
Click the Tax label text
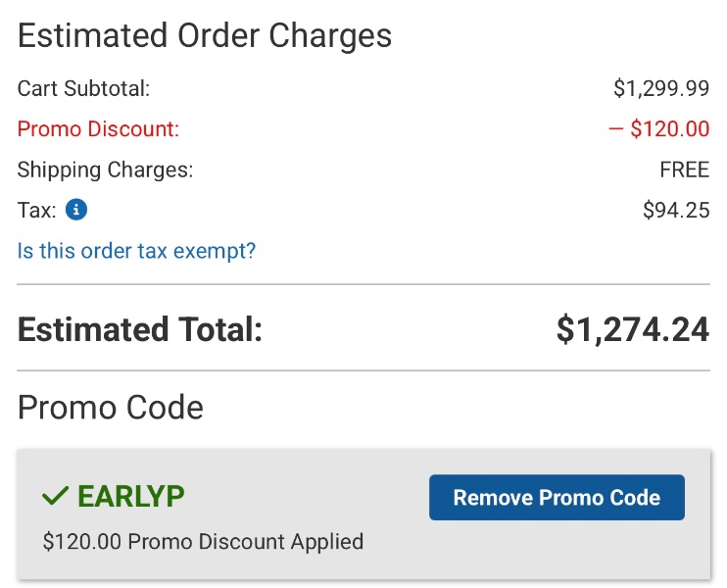[36, 210]
